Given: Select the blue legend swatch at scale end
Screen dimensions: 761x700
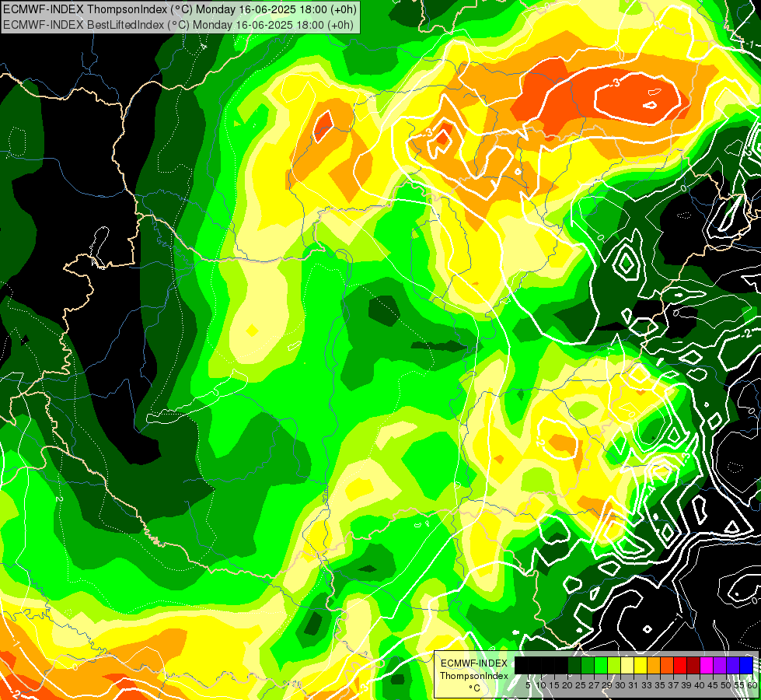Looking at the screenshot, I should [745, 665].
